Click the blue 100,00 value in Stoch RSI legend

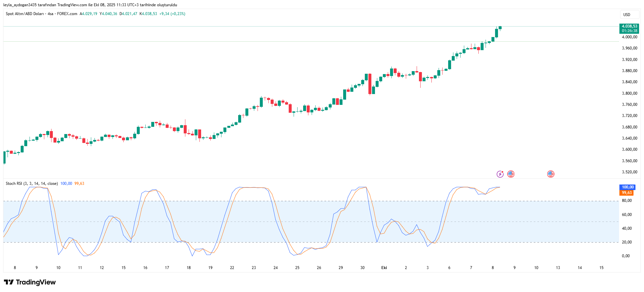pyautogui.click(x=66, y=184)
